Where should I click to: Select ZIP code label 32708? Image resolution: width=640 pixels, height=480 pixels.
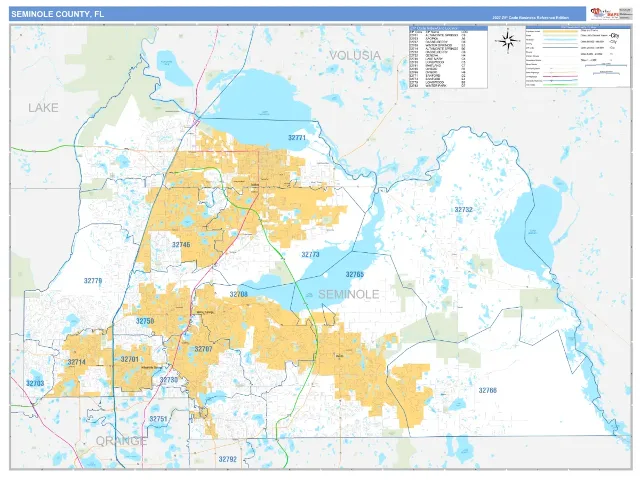(x=239, y=294)
